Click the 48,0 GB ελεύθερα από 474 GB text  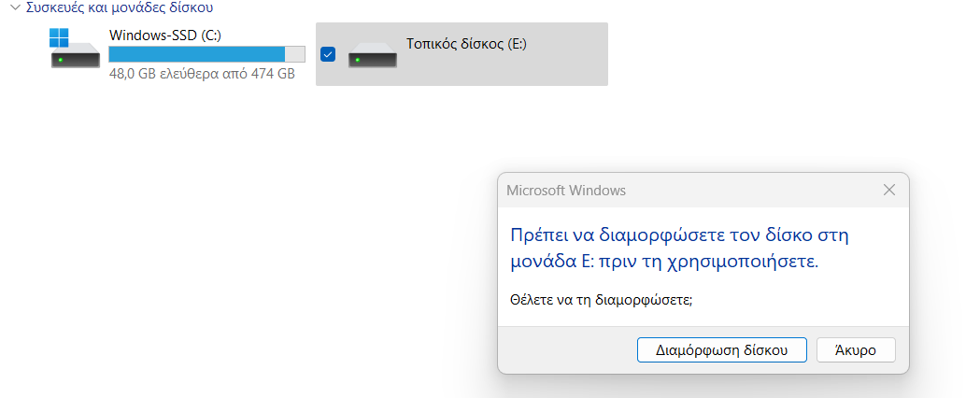click(202, 74)
